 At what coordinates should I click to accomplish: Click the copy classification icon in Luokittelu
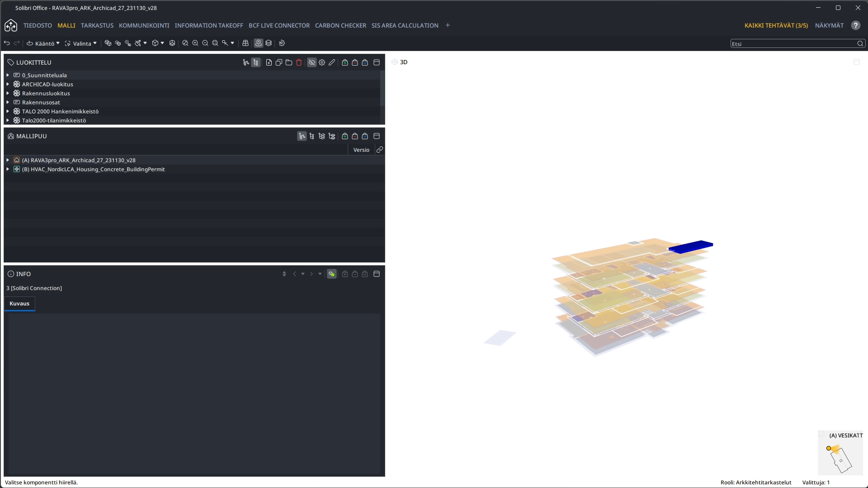click(x=279, y=63)
